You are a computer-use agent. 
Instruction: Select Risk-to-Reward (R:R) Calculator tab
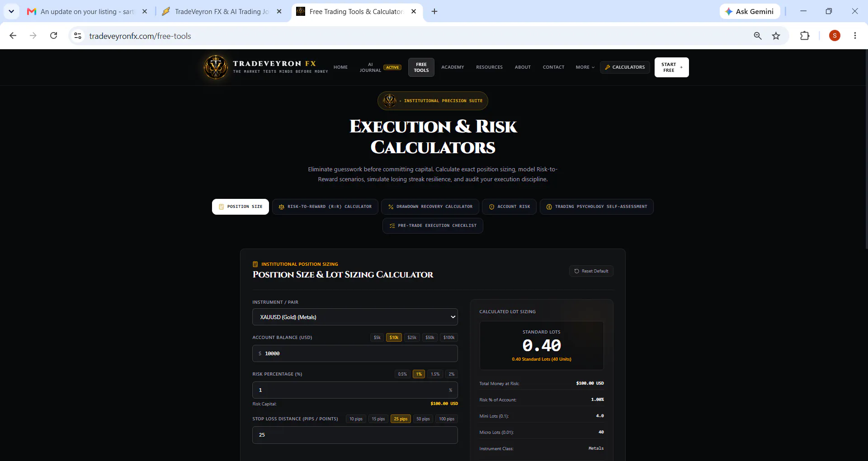325,207
